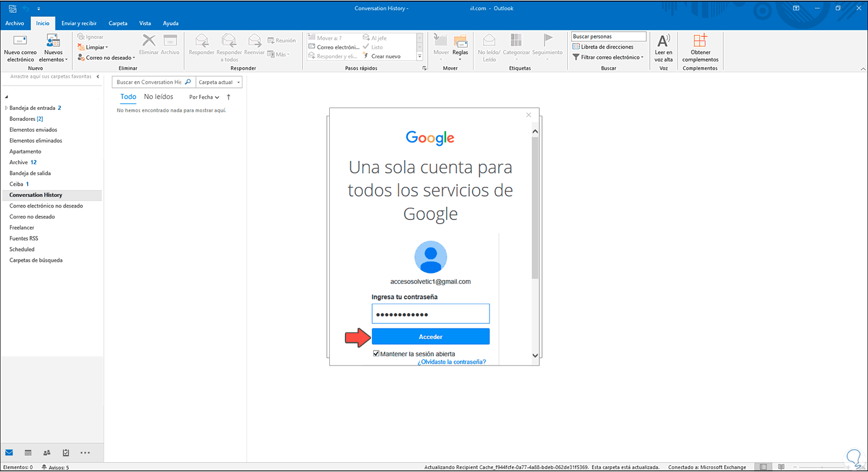Open the Más respond options dropdown
868x472 pixels.
click(x=278, y=54)
